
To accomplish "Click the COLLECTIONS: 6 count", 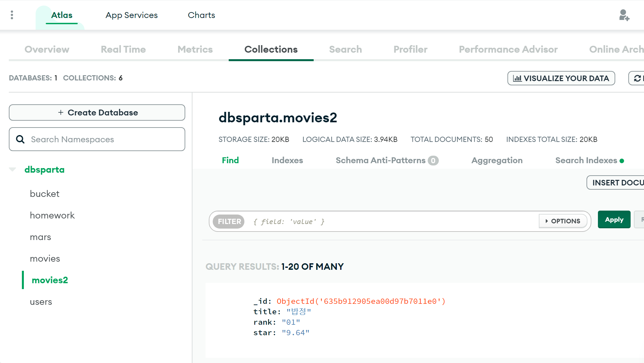I will pyautogui.click(x=93, y=78).
